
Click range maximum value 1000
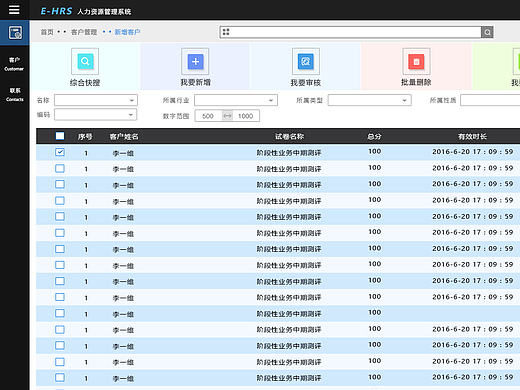(246, 116)
